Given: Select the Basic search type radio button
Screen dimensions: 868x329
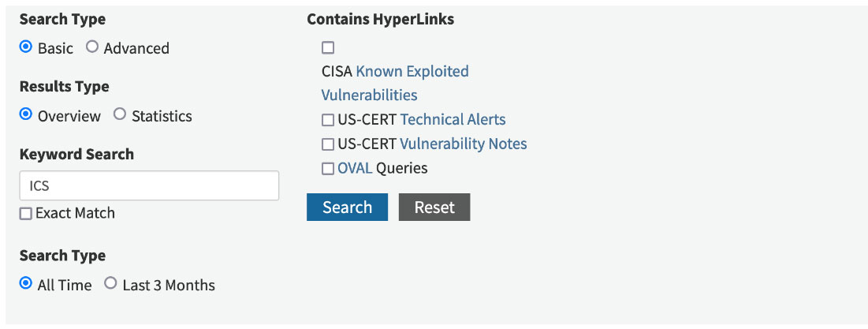Looking at the screenshot, I should click(x=26, y=47).
